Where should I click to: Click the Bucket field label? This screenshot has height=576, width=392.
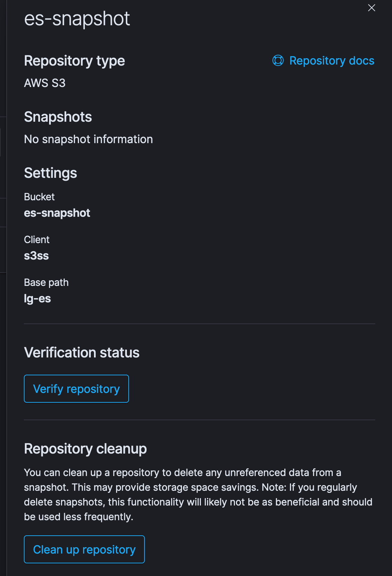tap(39, 197)
